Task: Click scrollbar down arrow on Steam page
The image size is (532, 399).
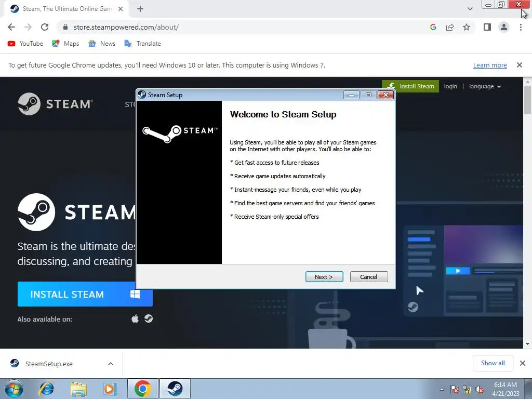Action: pos(527,344)
